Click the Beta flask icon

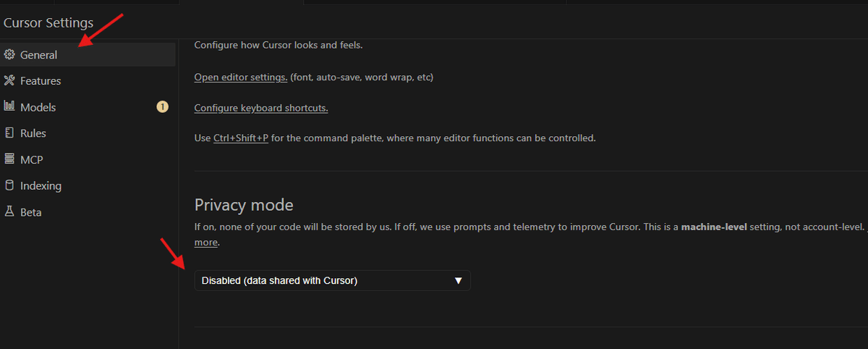9,212
